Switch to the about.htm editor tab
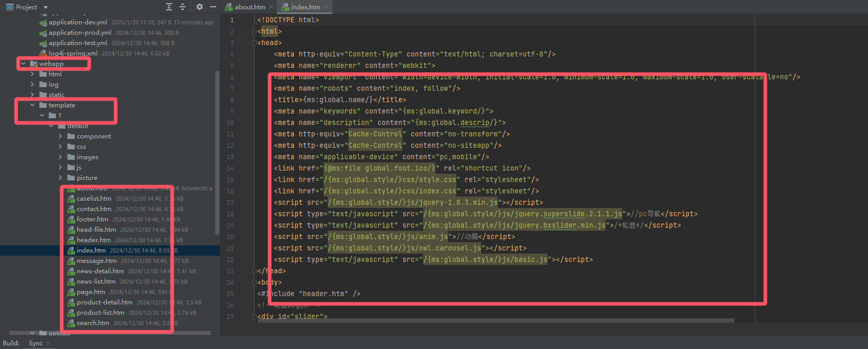Image resolution: width=868 pixels, height=349 pixels. tap(249, 7)
